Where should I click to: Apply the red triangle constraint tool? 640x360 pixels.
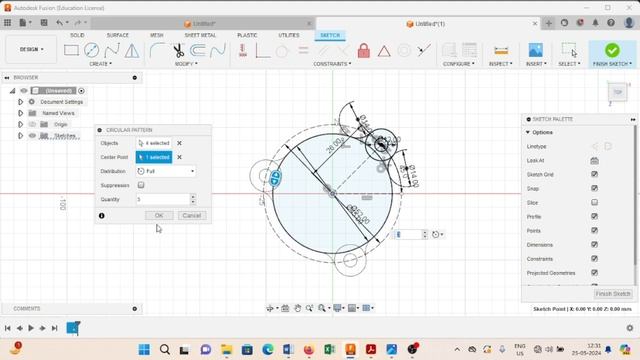click(384, 51)
